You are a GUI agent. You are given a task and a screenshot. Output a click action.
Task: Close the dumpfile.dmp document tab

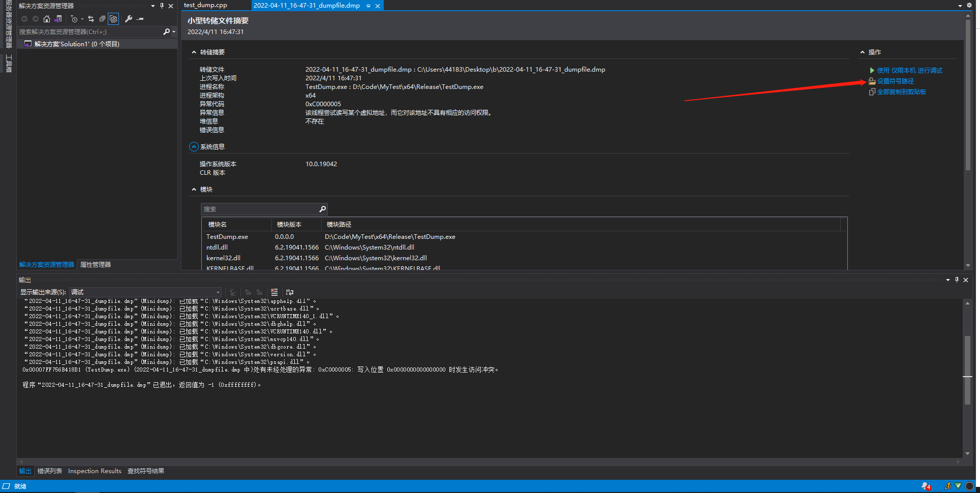[x=377, y=6]
